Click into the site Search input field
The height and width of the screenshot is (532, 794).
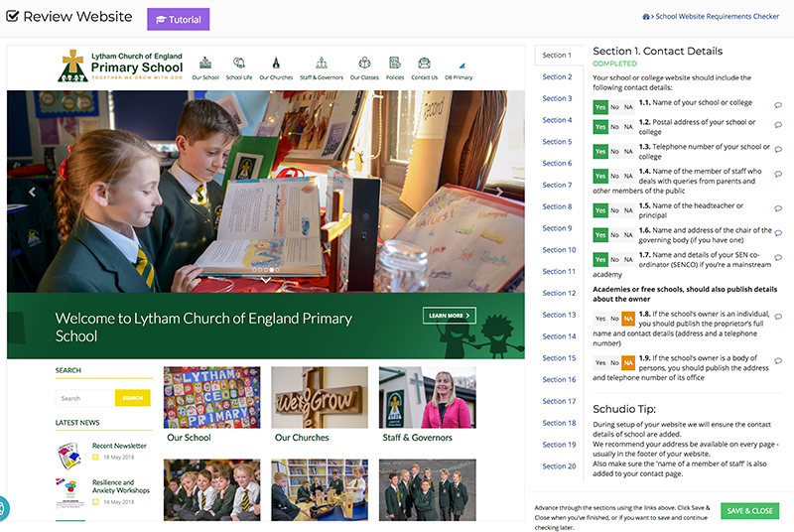(85, 398)
